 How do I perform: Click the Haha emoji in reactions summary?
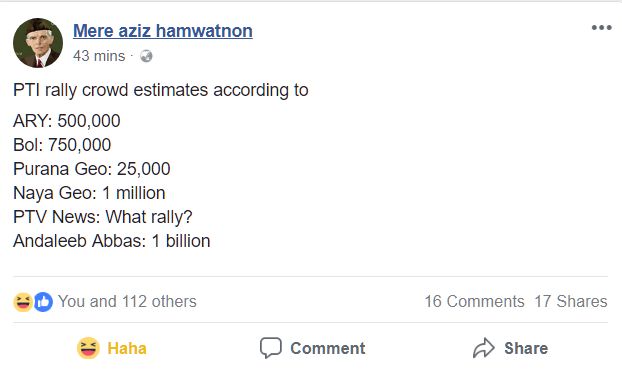click(23, 302)
